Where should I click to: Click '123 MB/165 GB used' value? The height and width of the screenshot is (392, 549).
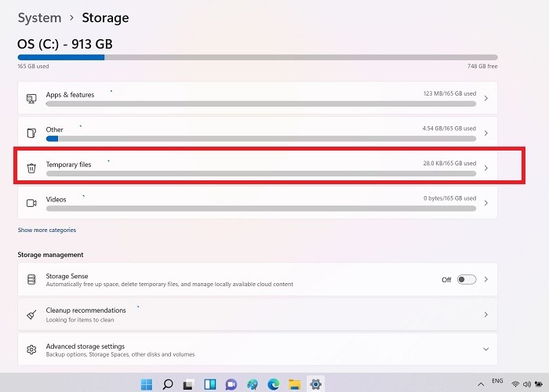coord(449,93)
